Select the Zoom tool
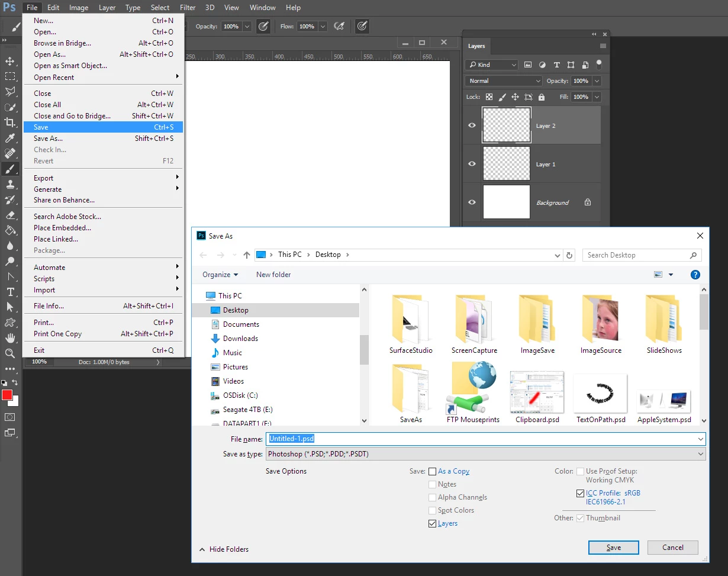Viewport: 728px width, 576px height. coord(10,353)
